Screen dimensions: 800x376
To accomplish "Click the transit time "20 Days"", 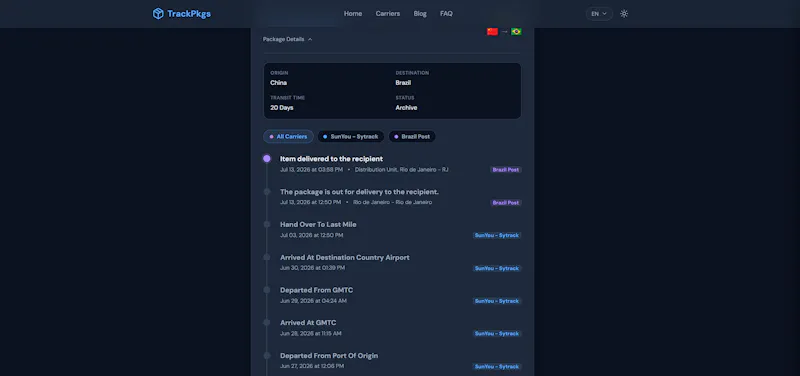I will pyautogui.click(x=282, y=108).
